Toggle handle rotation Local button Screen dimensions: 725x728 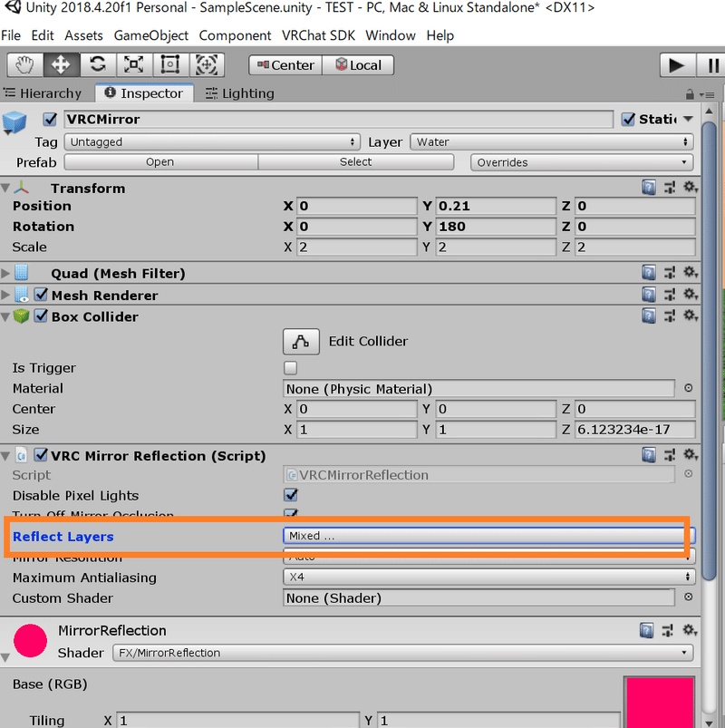[358, 65]
